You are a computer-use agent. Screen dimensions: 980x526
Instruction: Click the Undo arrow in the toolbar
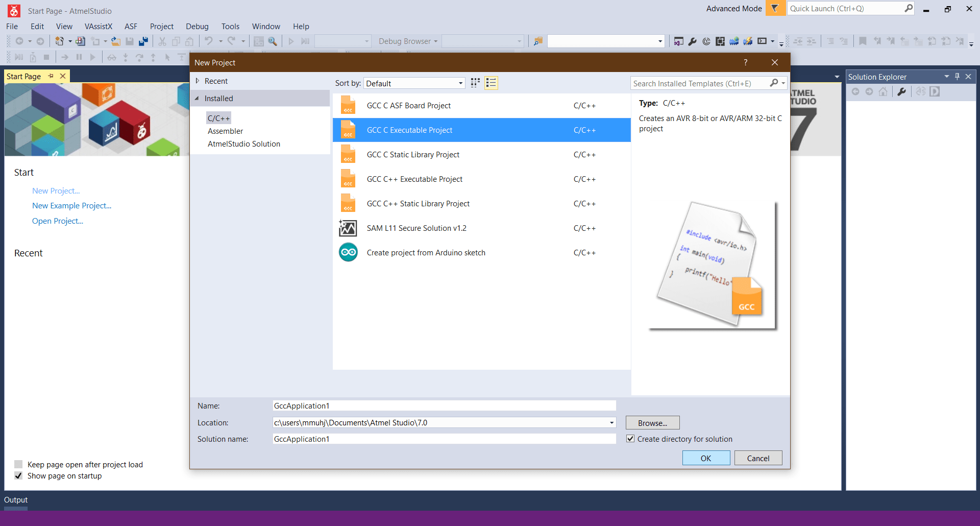coord(208,41)
